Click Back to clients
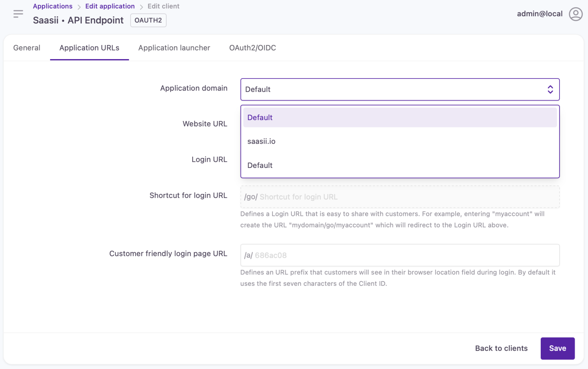 click(501, 348)
